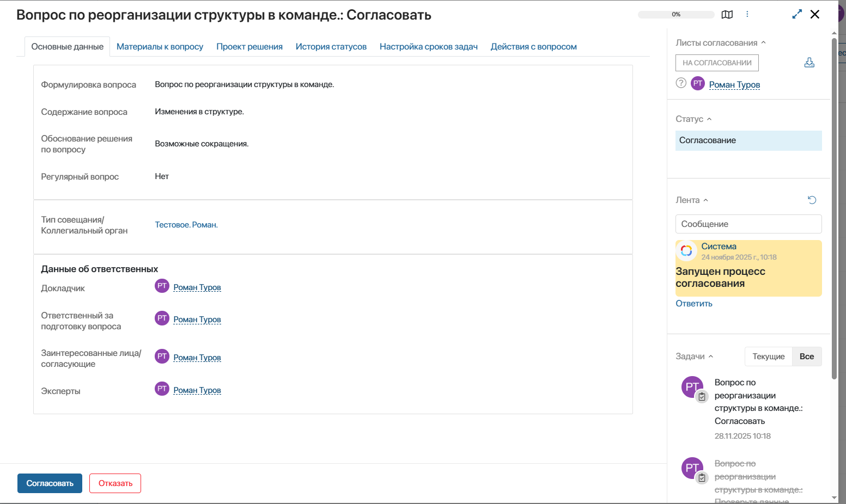
Task: Collapse the Задачи section
Action: 710,357
